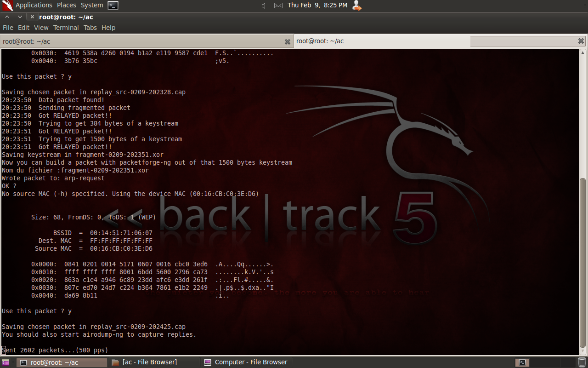This screenshot has width=588, height=368.
Task: Click 'You should also start airodump-ng' line
Action: (99, 334)
